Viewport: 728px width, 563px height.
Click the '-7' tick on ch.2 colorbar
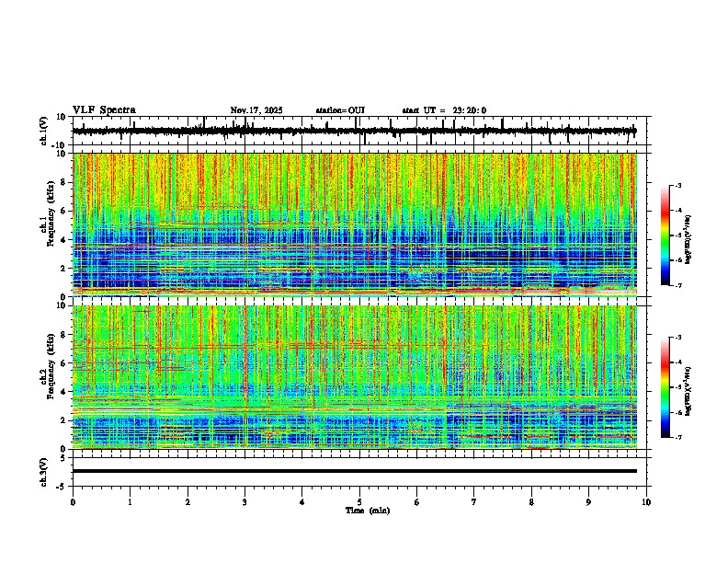[678, 438]
